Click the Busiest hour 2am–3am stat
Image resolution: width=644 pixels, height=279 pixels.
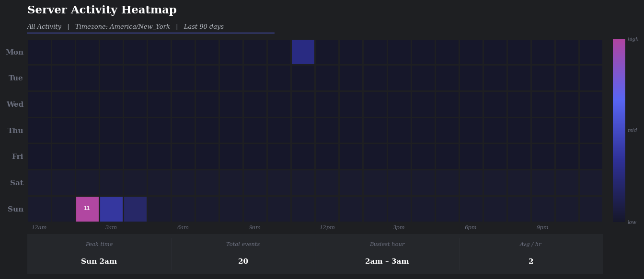pos(387,261)
